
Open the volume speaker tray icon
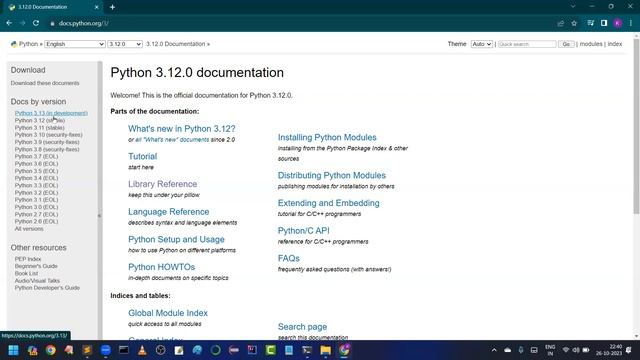tap(576, 350)
